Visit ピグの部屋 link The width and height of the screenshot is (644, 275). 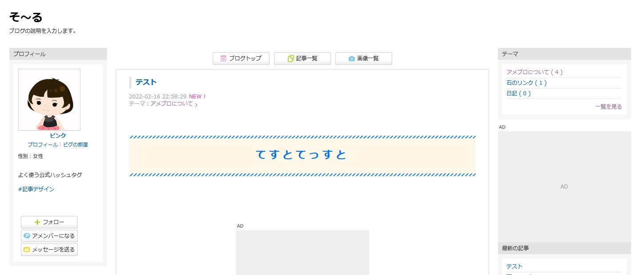click(76, 145)
